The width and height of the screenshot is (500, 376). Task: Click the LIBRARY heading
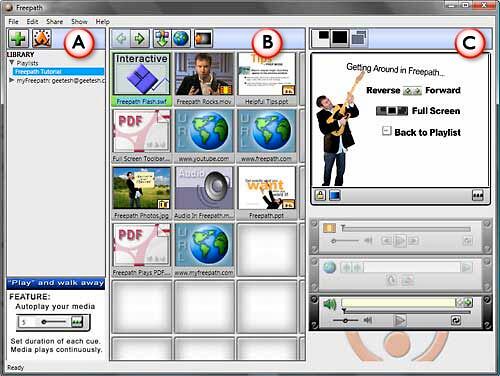(x=21, y=54)
